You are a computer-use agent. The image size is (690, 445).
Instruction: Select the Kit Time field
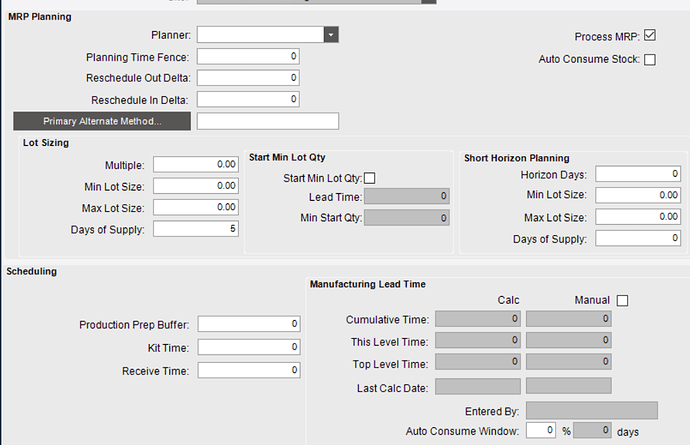(249, 347)
